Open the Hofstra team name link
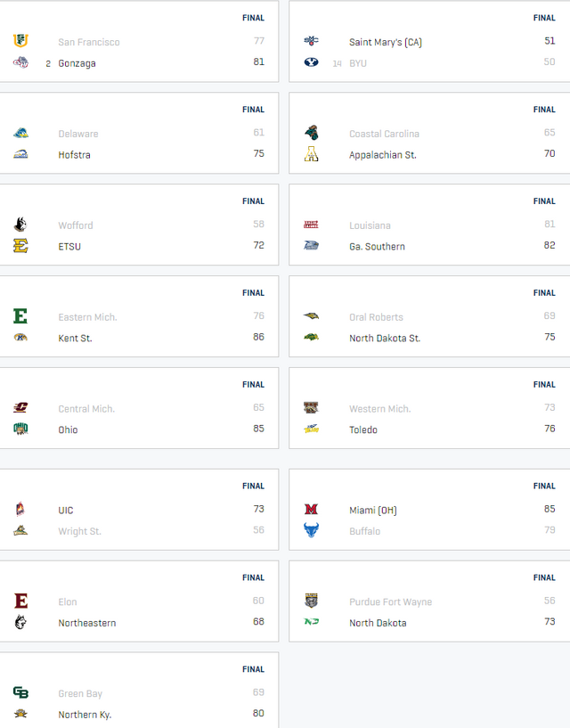 (x=74, y=155)
